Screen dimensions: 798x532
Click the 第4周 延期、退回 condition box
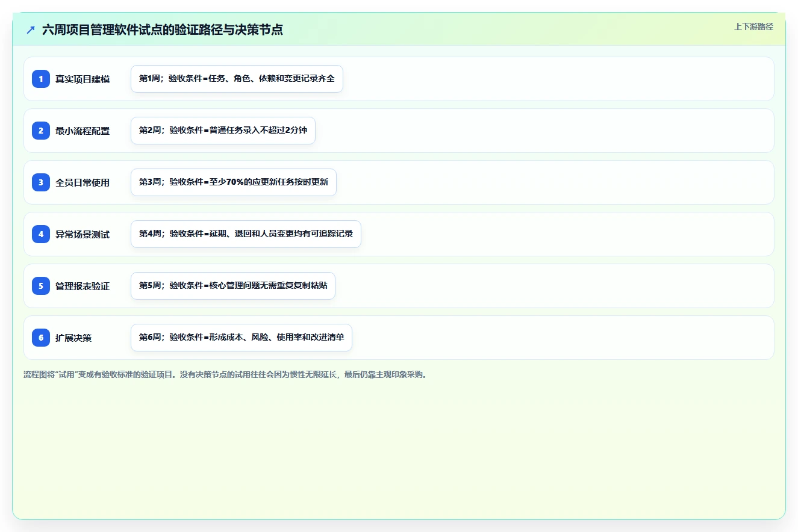(x=246, y=234)
